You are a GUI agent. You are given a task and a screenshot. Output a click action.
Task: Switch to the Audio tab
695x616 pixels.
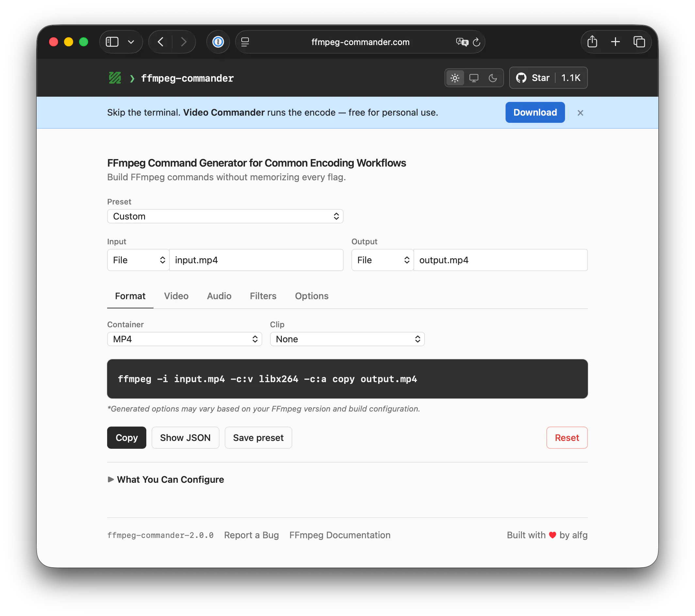point(219,296)
